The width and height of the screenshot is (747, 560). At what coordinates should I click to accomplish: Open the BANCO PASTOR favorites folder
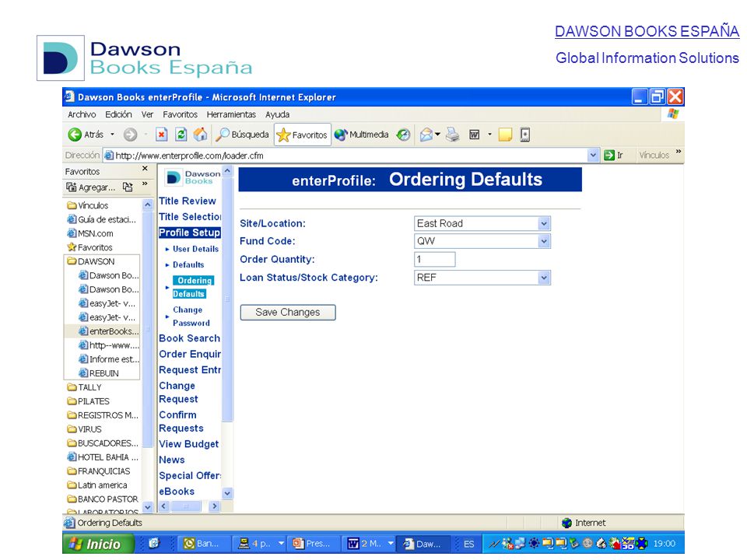click(103, 499)
